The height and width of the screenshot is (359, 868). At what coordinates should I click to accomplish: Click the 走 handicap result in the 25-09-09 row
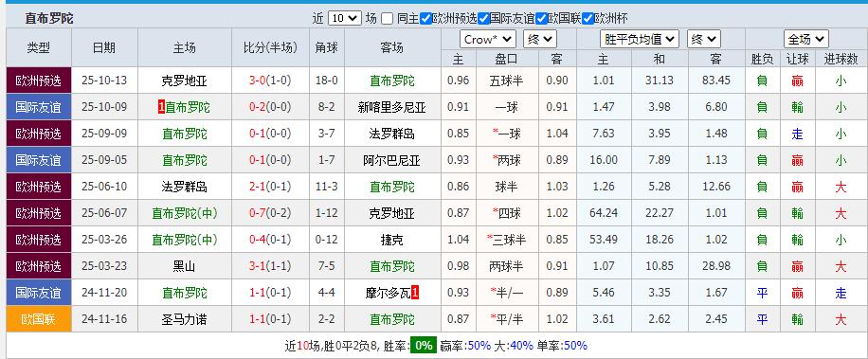(797, 134)
